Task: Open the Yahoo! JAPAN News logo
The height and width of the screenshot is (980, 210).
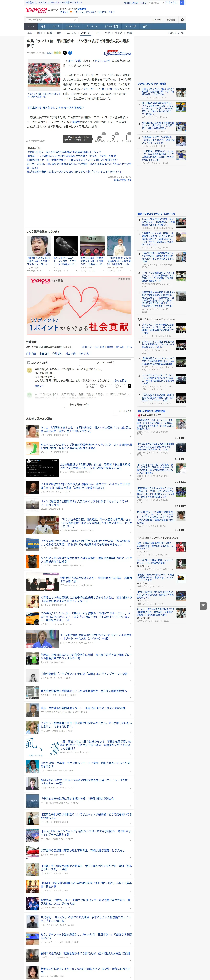Action: tap(42, 10)
